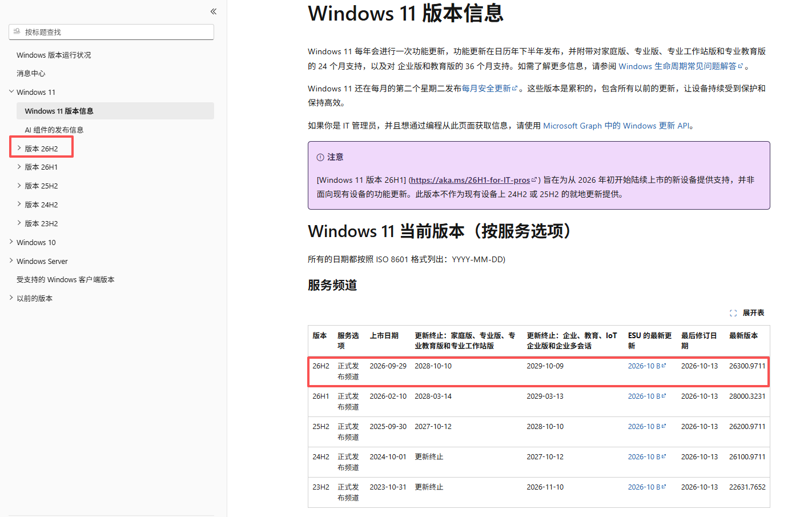Click the release date 2024-10-01
Screen dimensions: 812x517
click(388, 457)
